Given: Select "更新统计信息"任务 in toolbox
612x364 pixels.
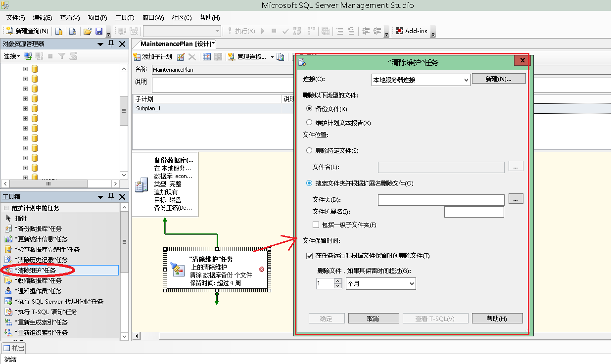Looking at the screenshot, I should tap(42, 239).
